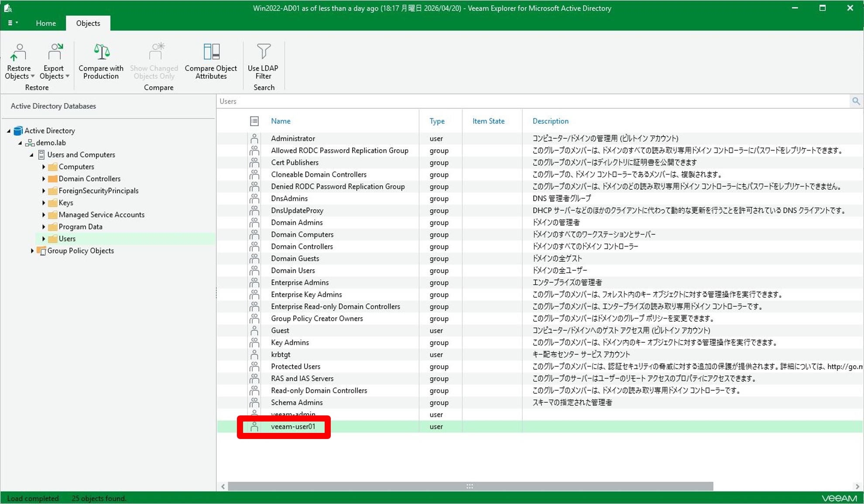Select Cloneable Domain Controllers row
Image resolution: width=864 pixels, height=504 pixels.
tap(540, 175)
